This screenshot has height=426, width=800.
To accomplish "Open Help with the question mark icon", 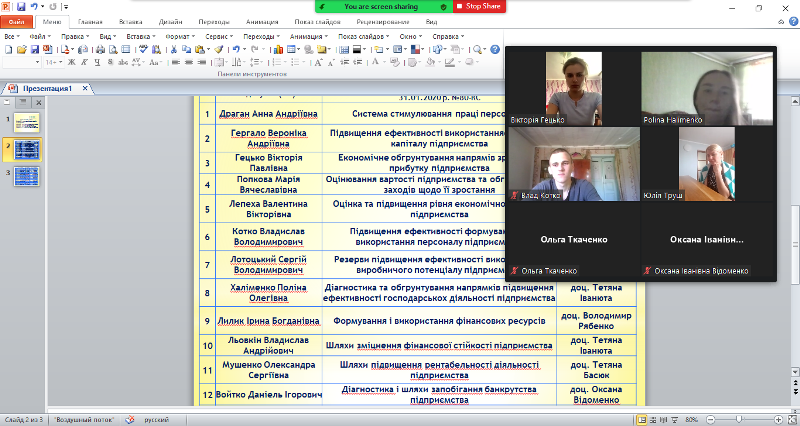I will tap(493, 49).
